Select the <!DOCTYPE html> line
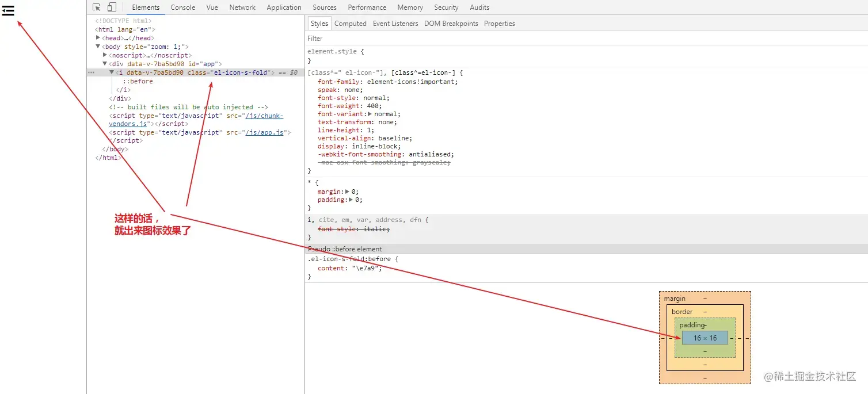 (x=123, y=21)
